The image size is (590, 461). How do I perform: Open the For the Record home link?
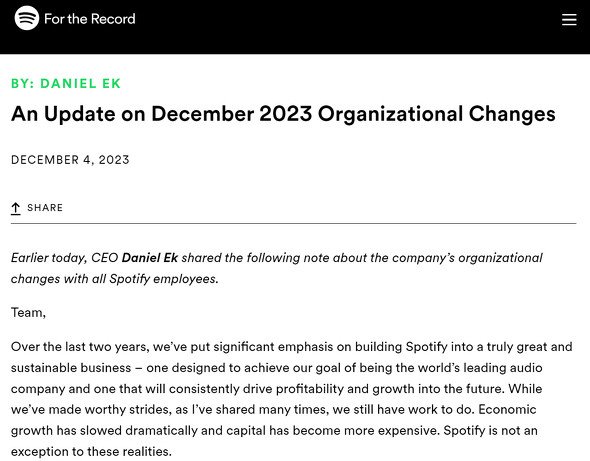click(90, 18)
